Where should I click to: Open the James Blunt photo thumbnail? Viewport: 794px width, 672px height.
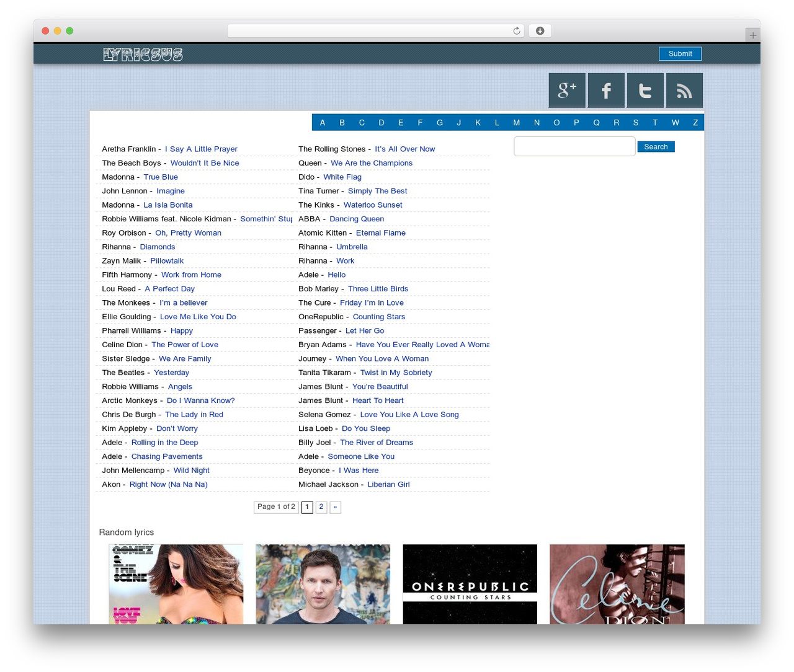coord(323,584)
